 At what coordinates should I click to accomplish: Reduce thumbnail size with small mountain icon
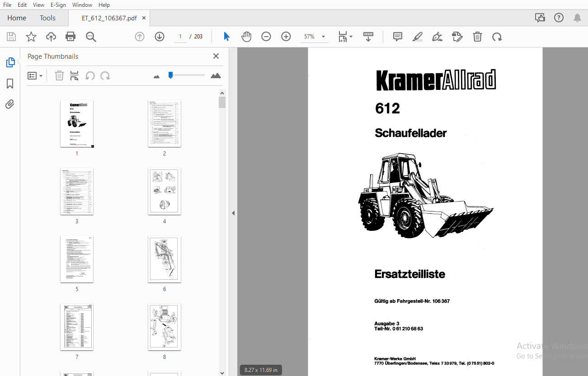(x=157, y=76)
